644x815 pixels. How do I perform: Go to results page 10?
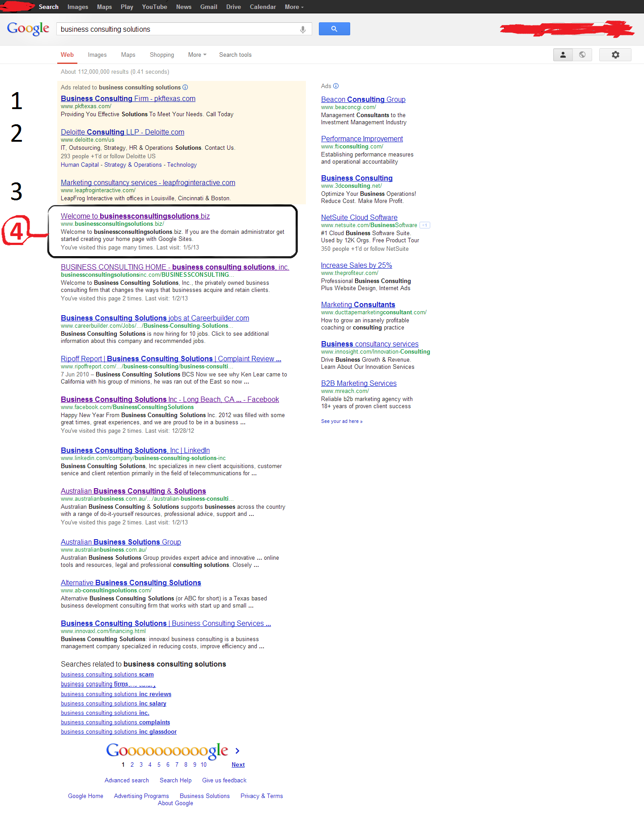click(x=203, y=765)
